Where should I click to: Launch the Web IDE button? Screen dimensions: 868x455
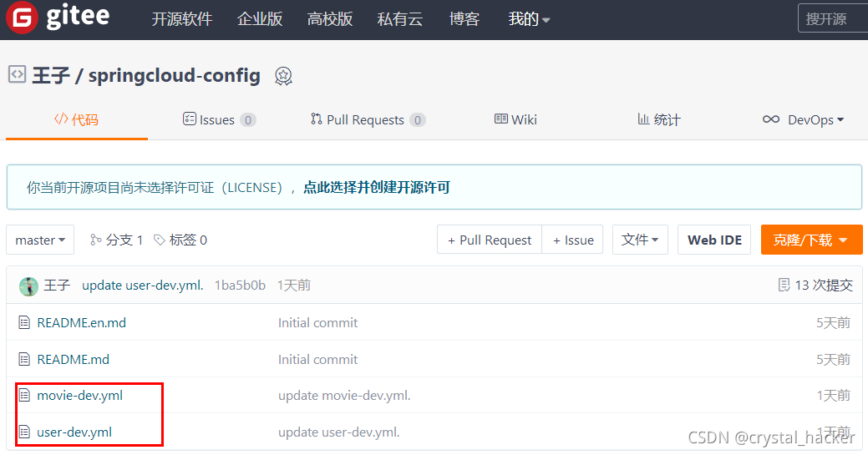[714, 240]
